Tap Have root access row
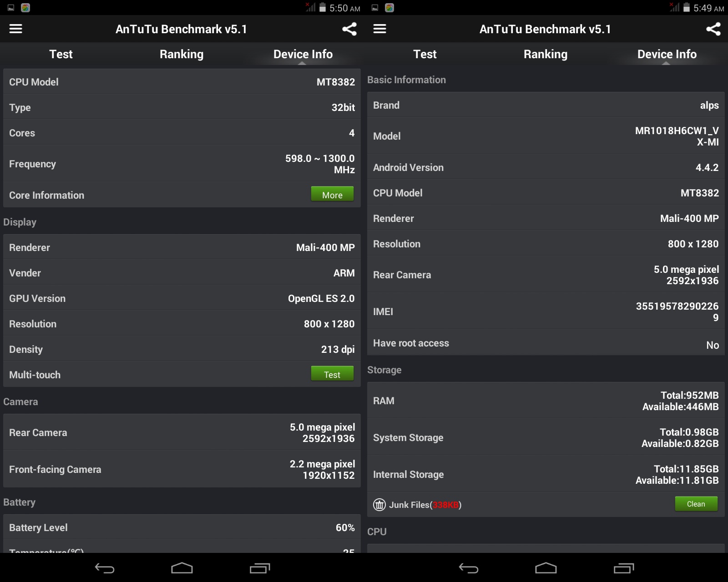The height and width of the screenshot is (582, 728). coord(546,343)
